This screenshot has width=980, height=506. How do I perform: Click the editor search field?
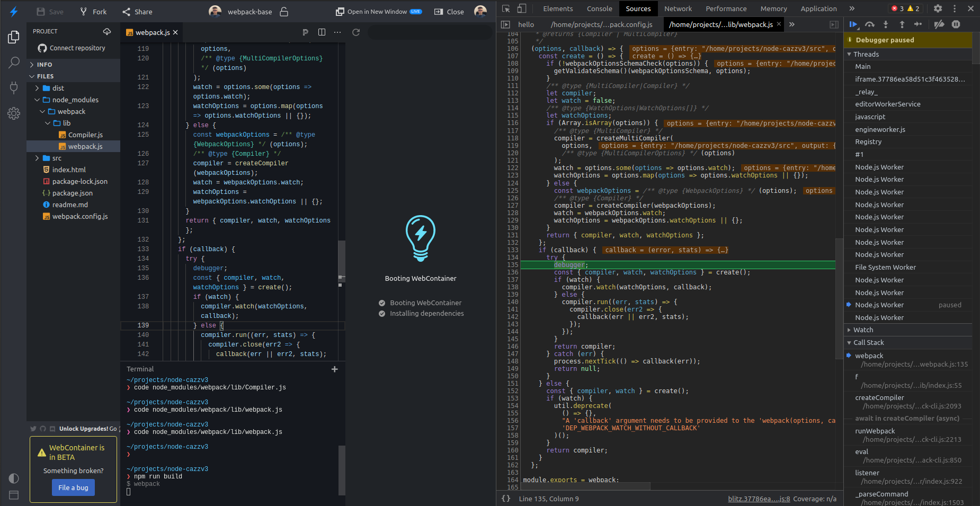coord(429,32)
